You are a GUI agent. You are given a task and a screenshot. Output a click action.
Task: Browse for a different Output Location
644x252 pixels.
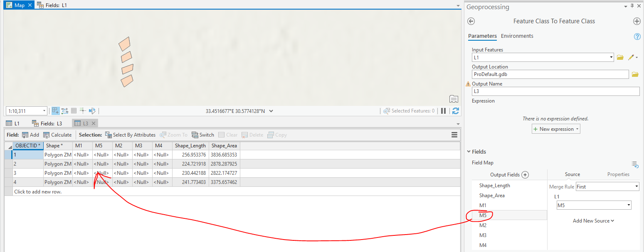pos(635,74)
